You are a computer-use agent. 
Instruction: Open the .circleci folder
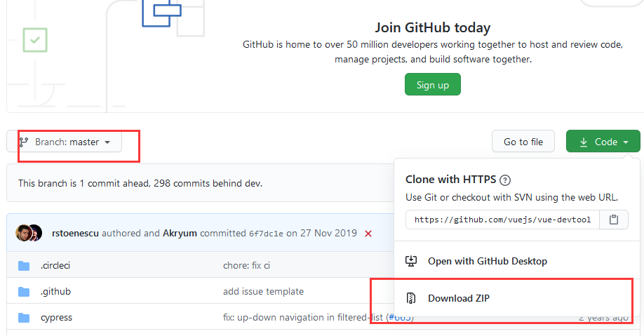point(55,265)
